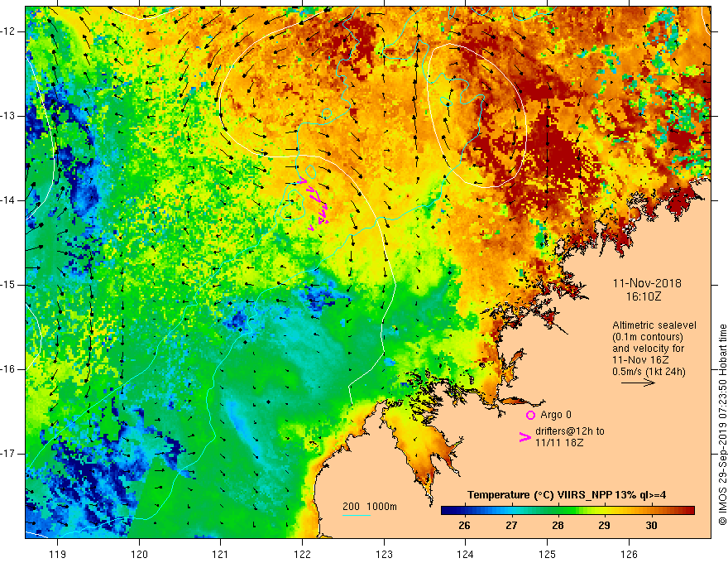
Task: Click the IMOS copyright timestamp text
Action: point(722,425)
